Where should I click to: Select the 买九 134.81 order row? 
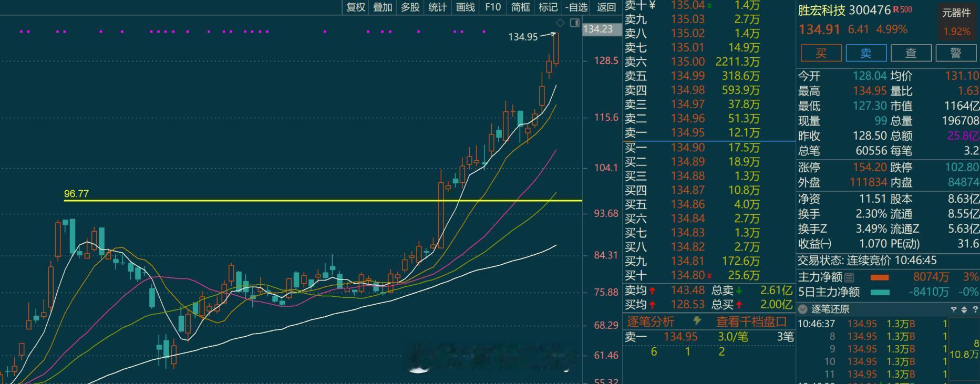click(709, 261)
